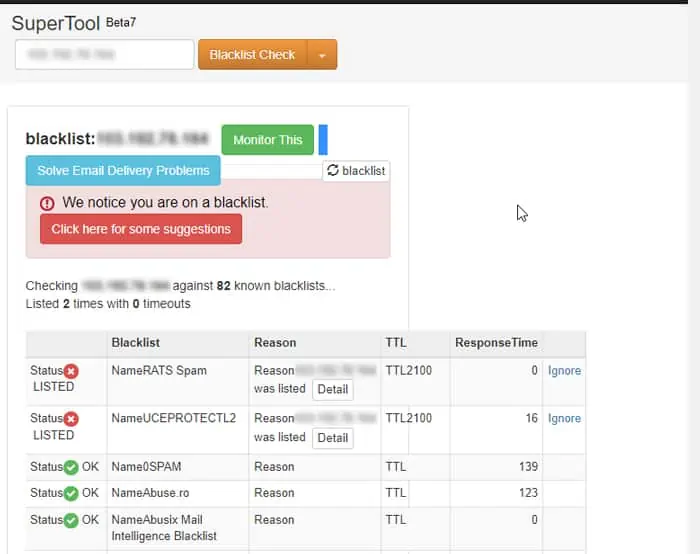Open the dropdown arrow beside Blacklist Check

click(322, 54)
